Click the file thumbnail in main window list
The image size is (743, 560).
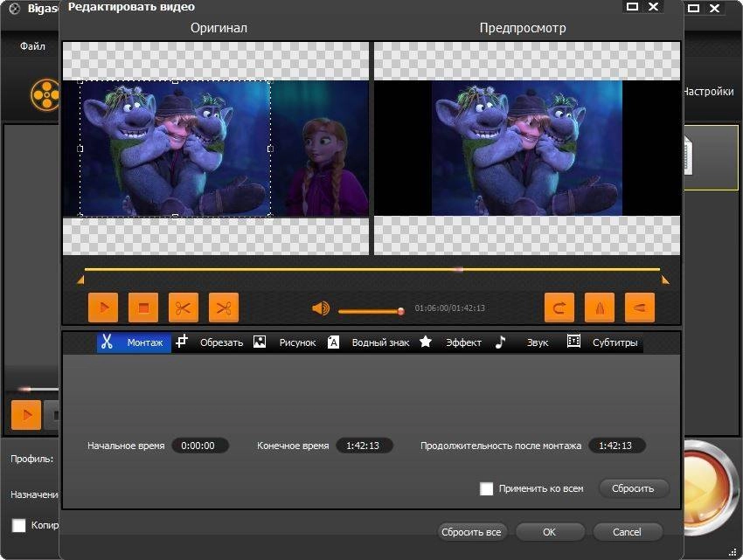point(688,156)
